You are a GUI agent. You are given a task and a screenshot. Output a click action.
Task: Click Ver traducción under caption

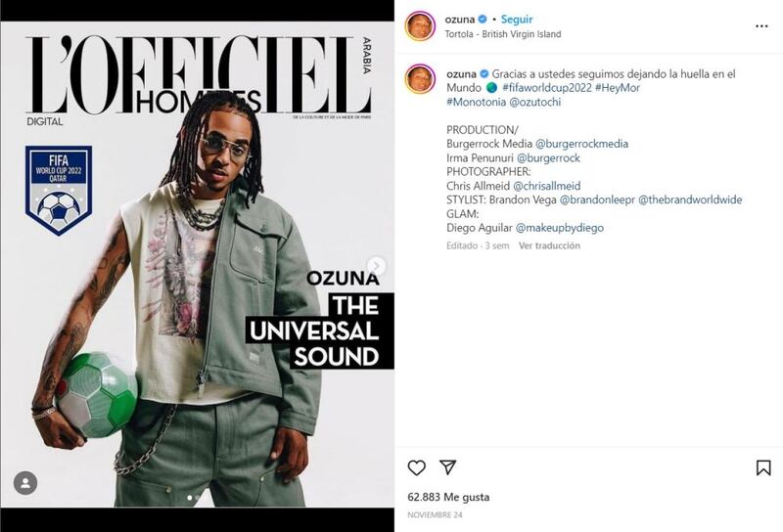[549, 245]
